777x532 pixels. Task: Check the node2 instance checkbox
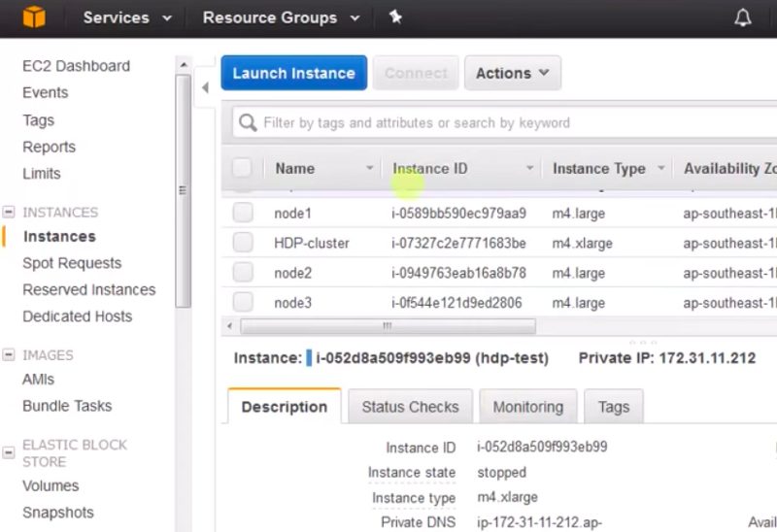243,273
